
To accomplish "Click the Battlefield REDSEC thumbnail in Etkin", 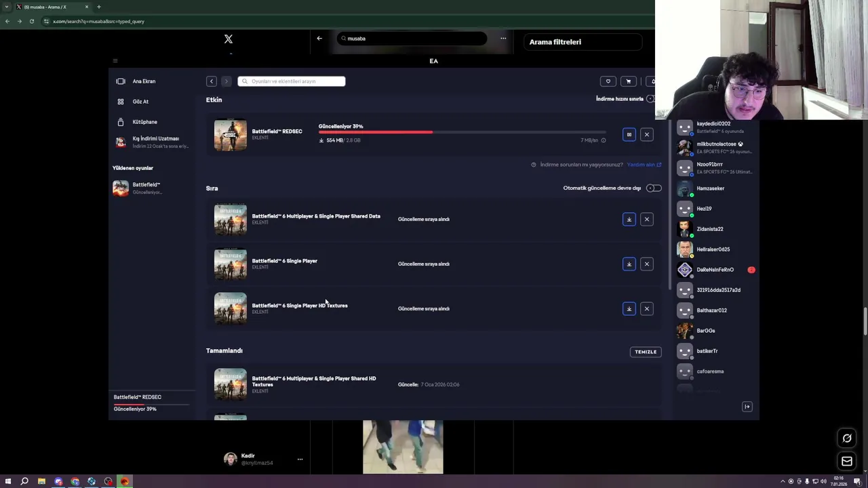I will 231,135.
